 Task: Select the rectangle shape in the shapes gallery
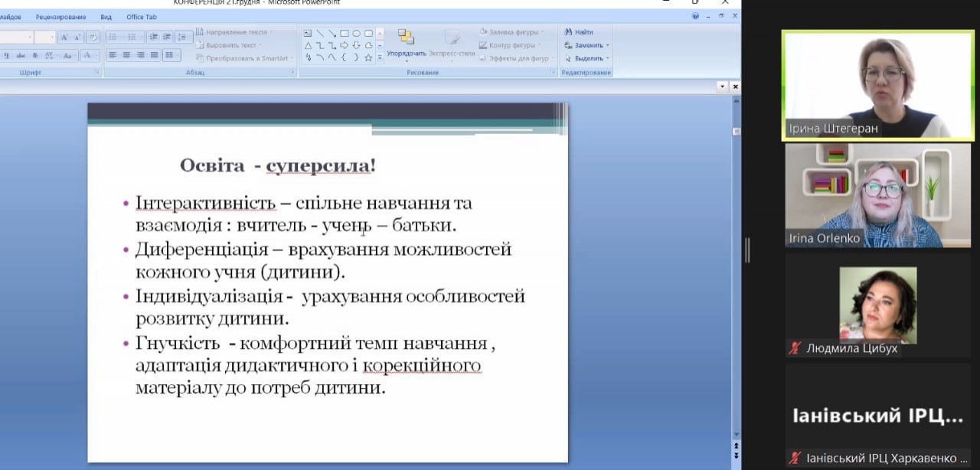[345, 33]
